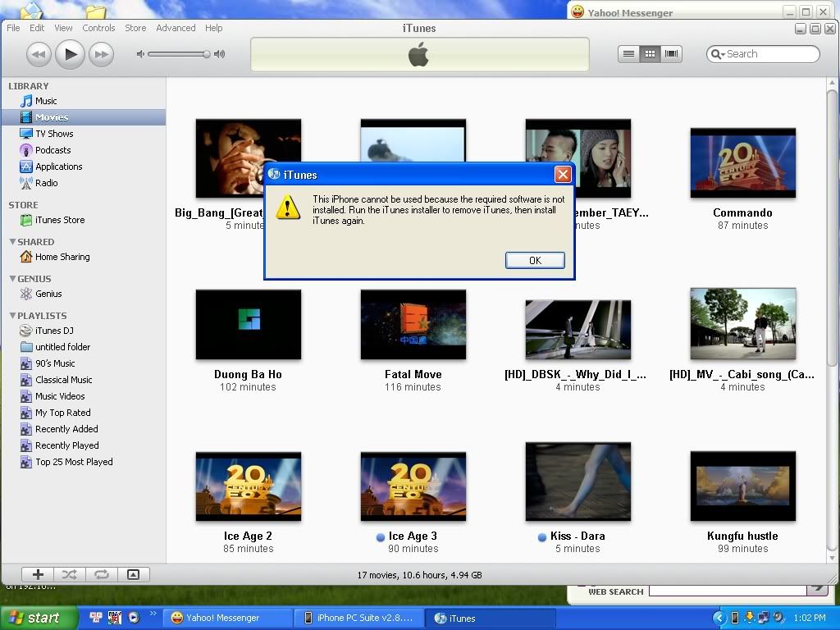Click the Search field

click(x=767, y=54)
